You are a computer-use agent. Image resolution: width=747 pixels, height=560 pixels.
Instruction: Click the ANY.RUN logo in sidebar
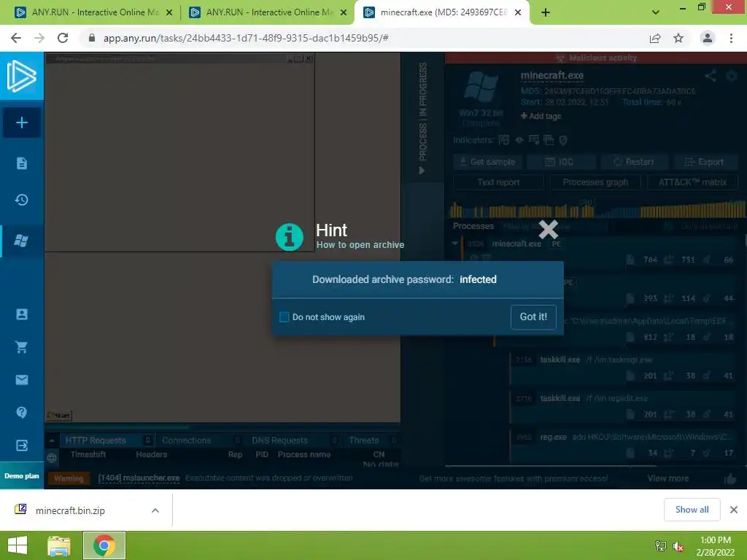pos(22,76)
